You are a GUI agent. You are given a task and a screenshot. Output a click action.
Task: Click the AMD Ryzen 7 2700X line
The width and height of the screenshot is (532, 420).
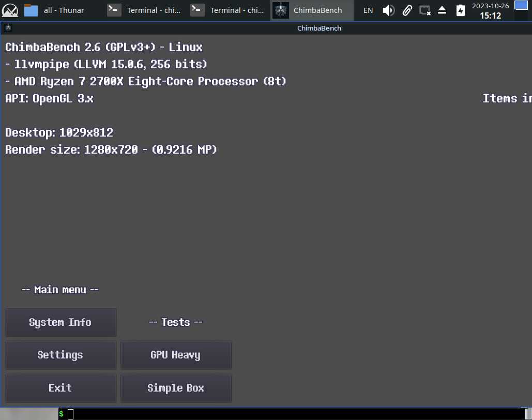tap(146, 82)
